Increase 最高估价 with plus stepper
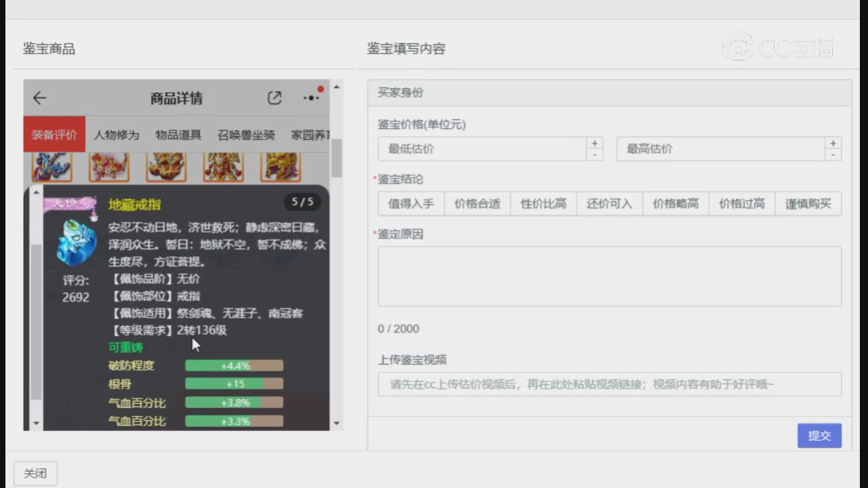868x488 pixels. pyautogui.click(x=833, y=143)
